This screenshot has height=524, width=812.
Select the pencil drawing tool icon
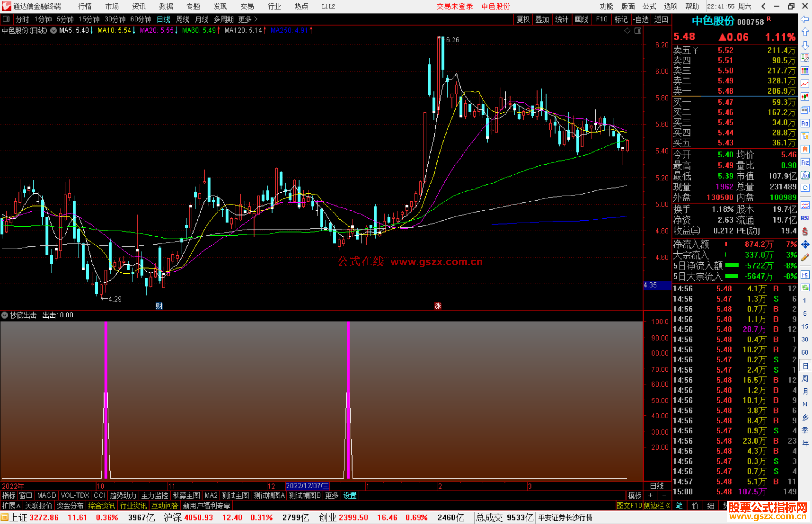coord(805,257)
